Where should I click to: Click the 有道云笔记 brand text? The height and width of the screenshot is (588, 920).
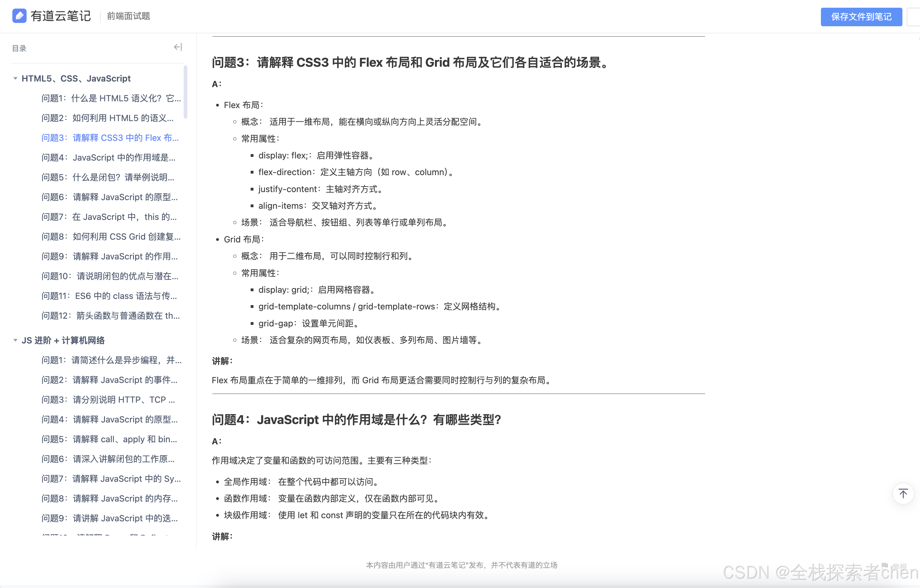[61, 16]
